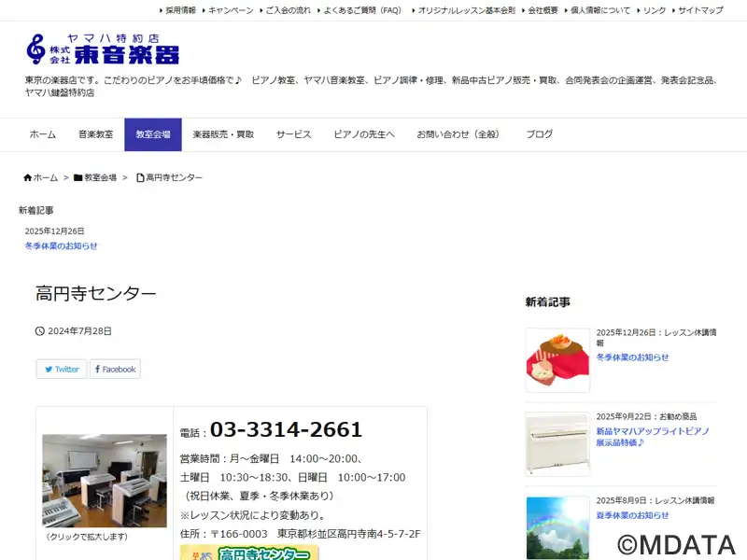
Task: Click the clock icon beside 2024年7月28日
Action: [x=40, y=331]
